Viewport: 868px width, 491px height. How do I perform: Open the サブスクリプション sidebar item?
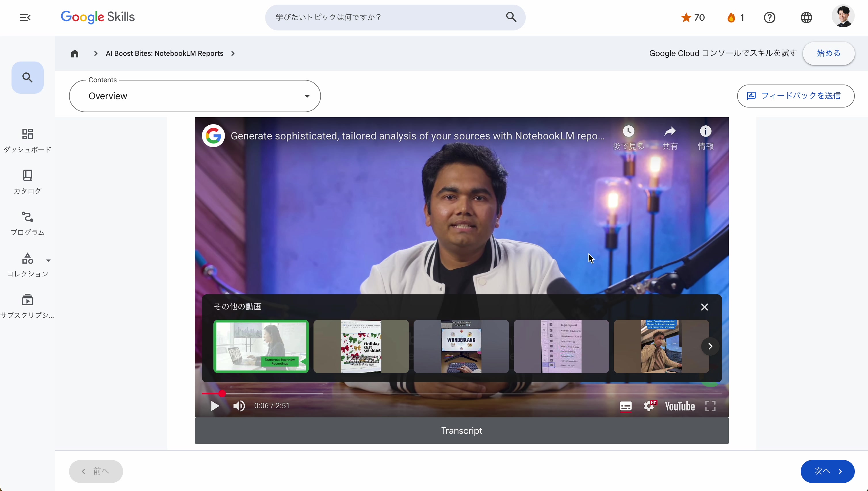[27, 306]
